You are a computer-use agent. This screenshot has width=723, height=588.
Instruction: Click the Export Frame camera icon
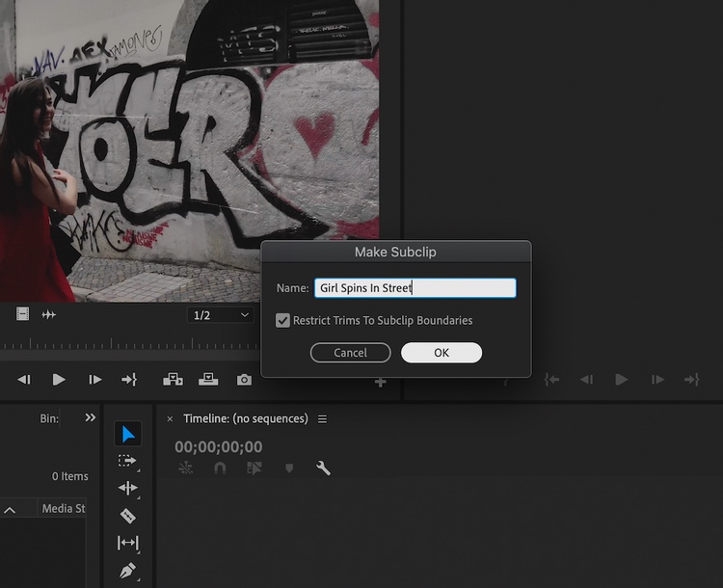[x=244, y=380]
